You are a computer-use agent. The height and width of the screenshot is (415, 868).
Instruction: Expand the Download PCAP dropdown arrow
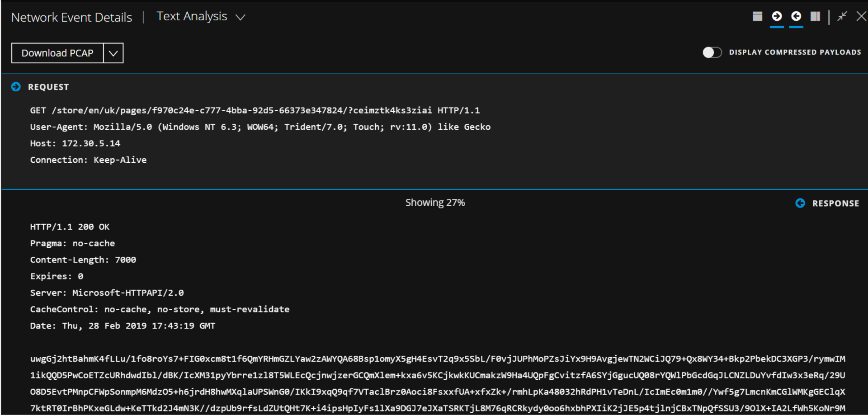113,53
